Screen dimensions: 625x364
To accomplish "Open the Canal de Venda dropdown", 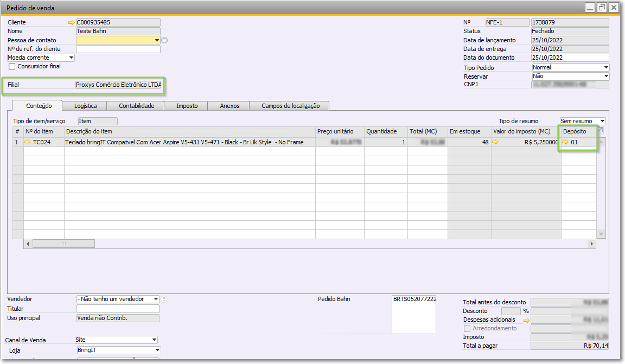I will click(154, 340).
